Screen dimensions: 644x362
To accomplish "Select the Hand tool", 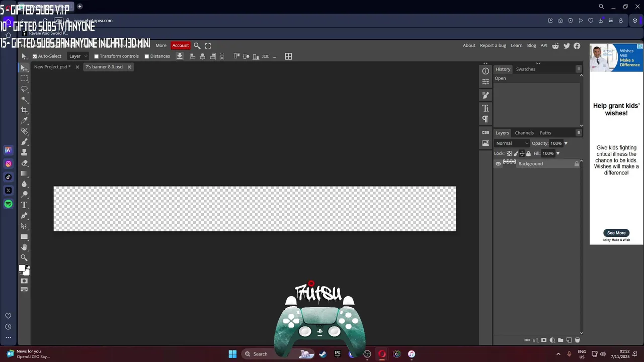I will pyautogui.click(x=24, y=247).
